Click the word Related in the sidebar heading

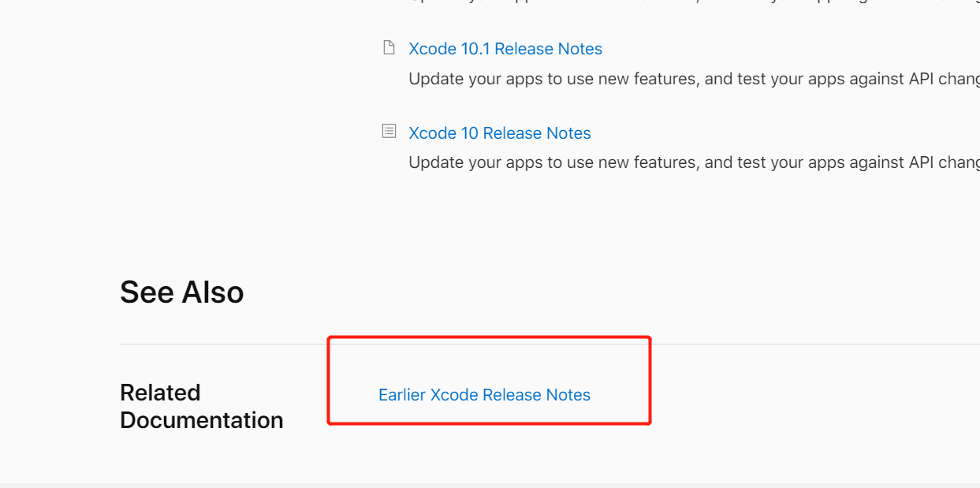(x=160, y=393)
